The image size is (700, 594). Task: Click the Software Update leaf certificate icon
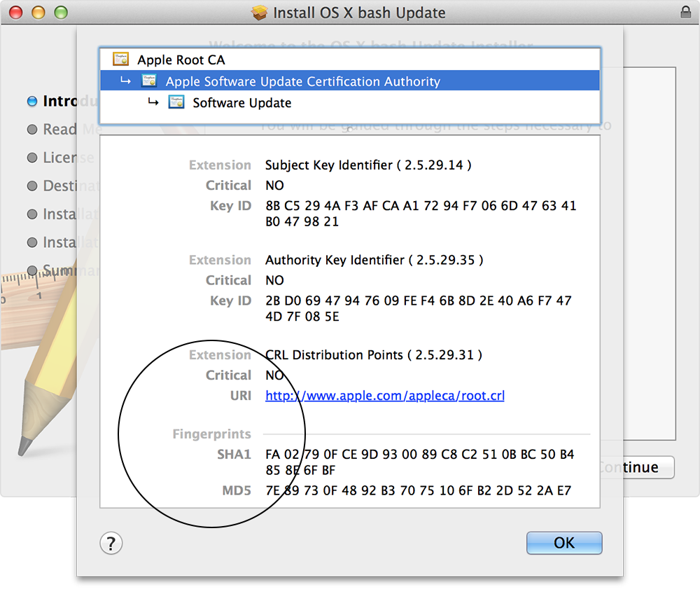pyautogui.click(x=176, y=102)
